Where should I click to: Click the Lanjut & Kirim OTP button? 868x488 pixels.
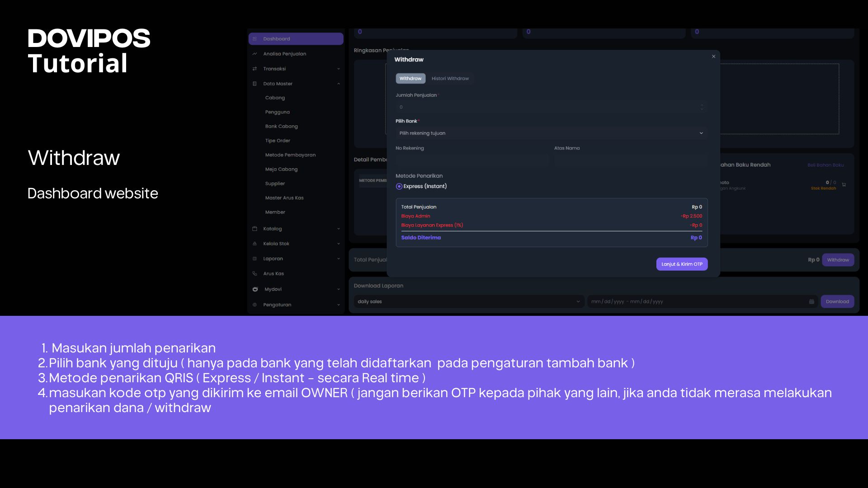click(x=681, y=264)
